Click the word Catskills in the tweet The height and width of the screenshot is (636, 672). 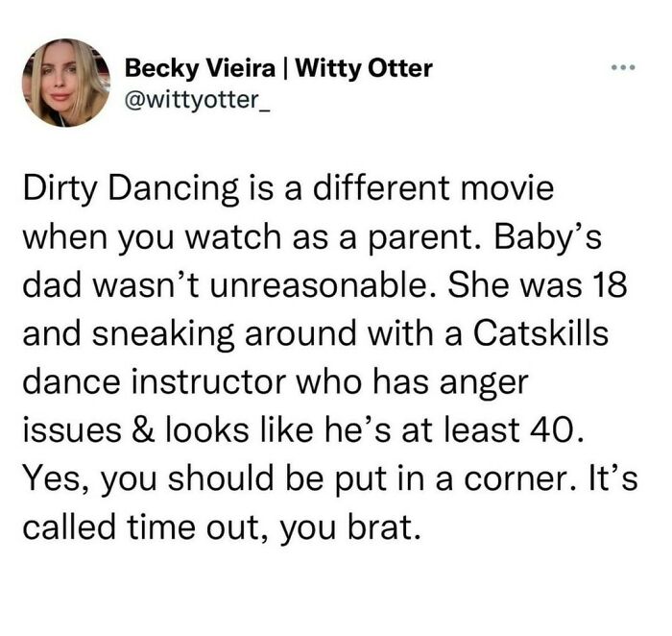[540, 332]
